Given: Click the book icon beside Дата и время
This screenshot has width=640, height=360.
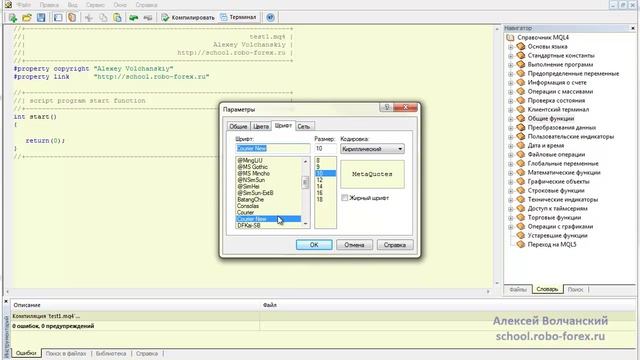Looking at the screenshot, I should pyautogui.click(x=520, y=145).
